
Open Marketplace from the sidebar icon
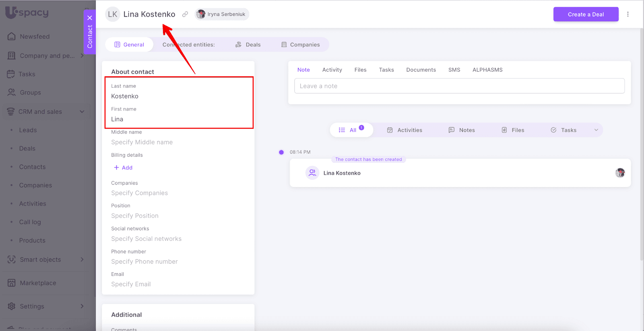pyautogui.click(x=12, y=283)
